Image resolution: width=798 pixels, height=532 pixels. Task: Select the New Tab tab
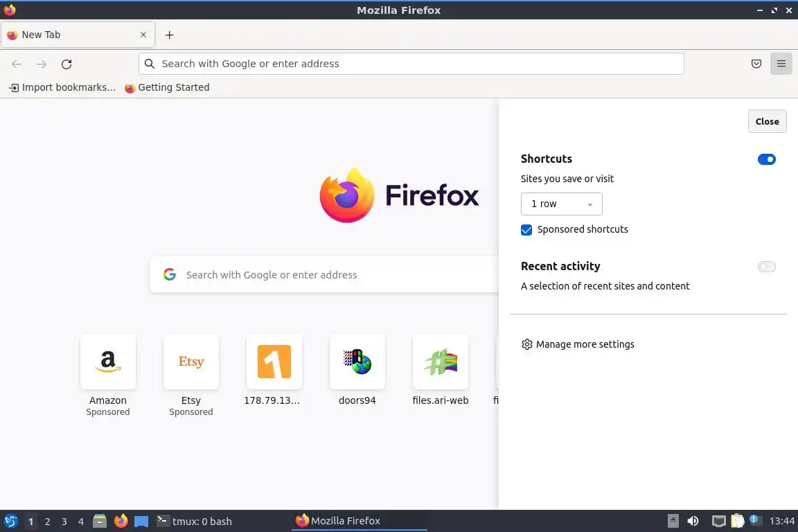tap(78, 35)
